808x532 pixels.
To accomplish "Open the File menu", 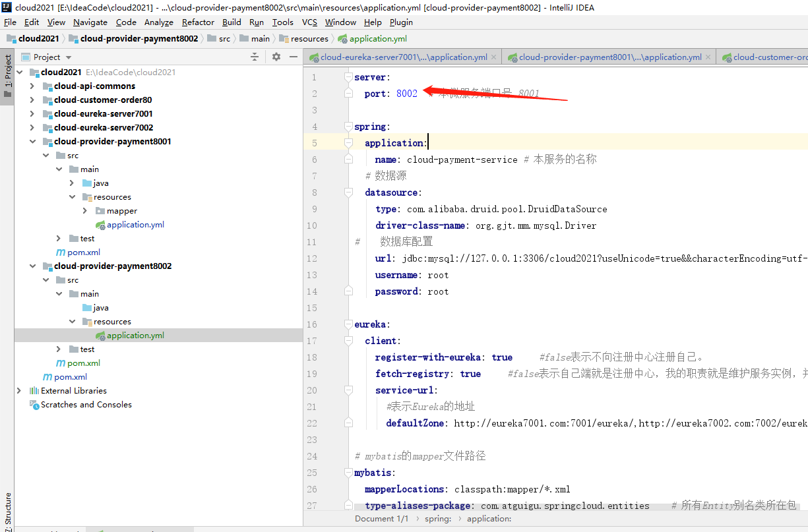I will click(x=10, y=22).
